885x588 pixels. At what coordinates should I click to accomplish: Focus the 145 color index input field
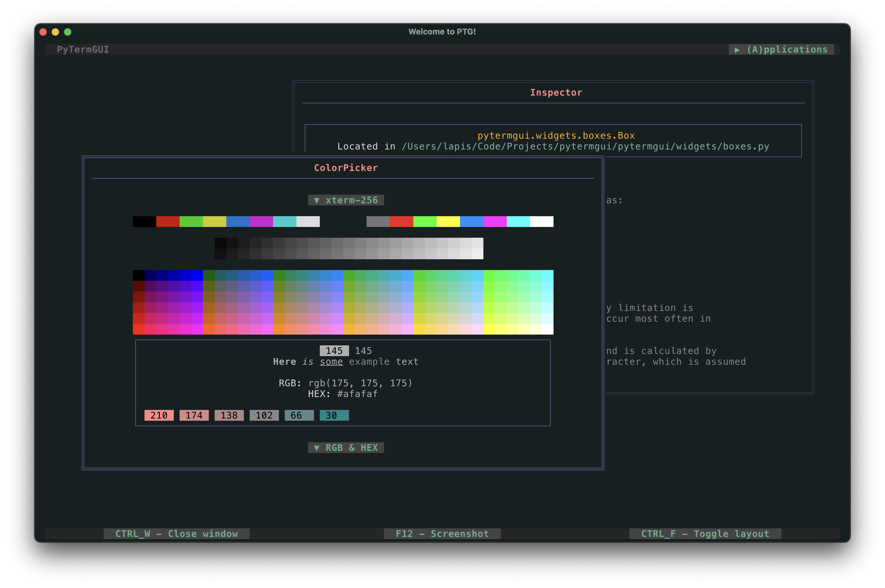click(x=334, y=351)
